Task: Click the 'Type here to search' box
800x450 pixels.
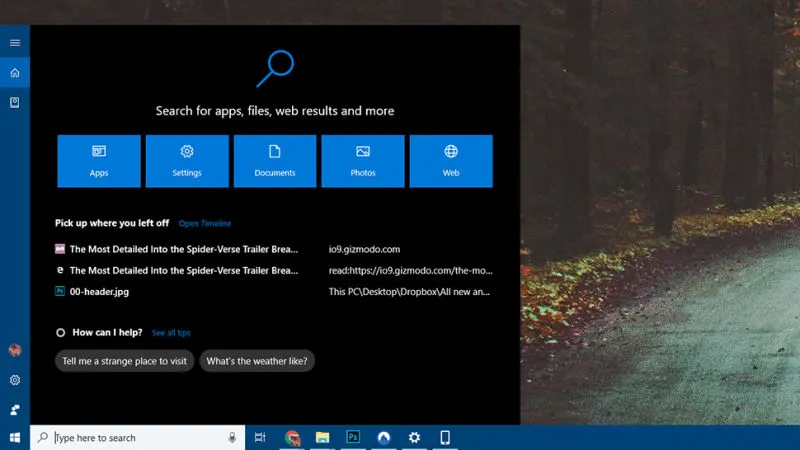Action: pyautogui.click(x=135, y=438)
